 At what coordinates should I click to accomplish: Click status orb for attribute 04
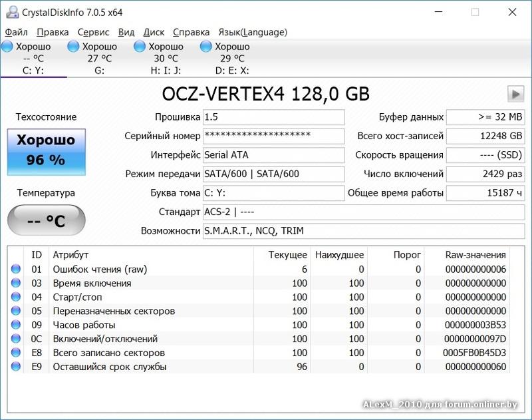click(15, 297)
